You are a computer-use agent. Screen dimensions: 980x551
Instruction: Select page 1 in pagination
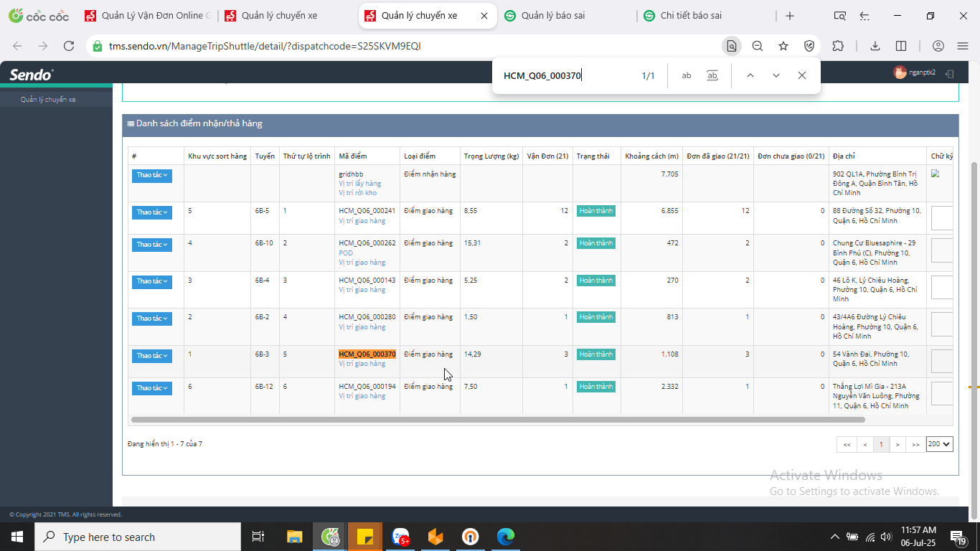point(882,445)
